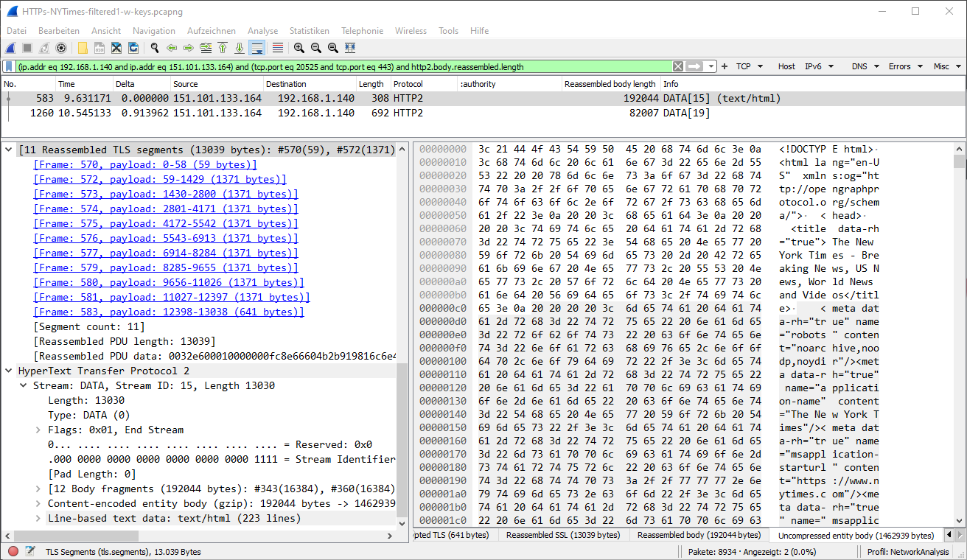Click the resize columns to content icon
Screen dimensions: 967x560
[x=350, y=48]
